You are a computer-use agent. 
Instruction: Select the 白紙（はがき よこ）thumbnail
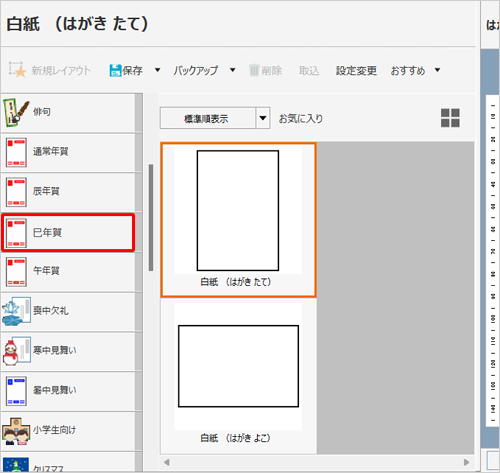(238, 375)
